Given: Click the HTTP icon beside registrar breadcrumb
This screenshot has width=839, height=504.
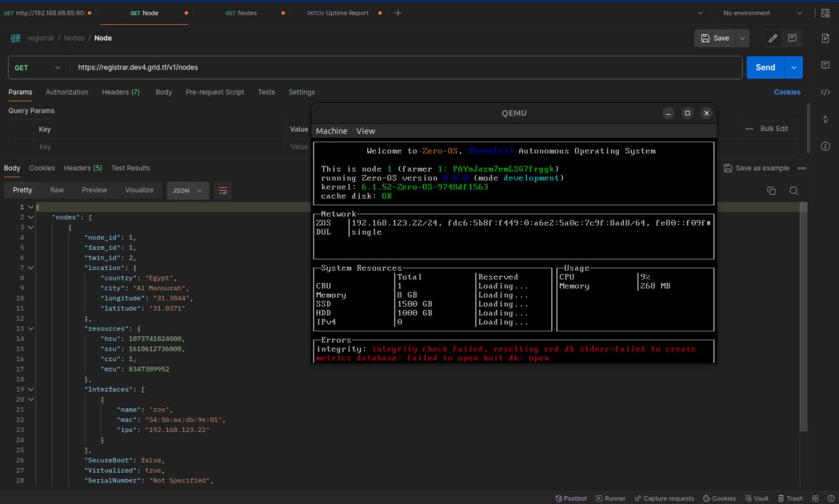Looking at the screenshot, I should coord(16,38).
